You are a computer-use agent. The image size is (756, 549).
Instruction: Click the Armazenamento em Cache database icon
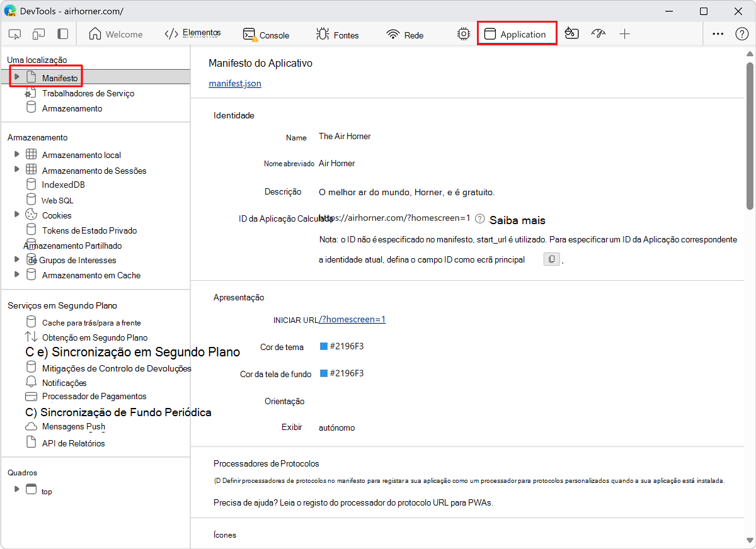pyautogui.click(x=30, y=274)
